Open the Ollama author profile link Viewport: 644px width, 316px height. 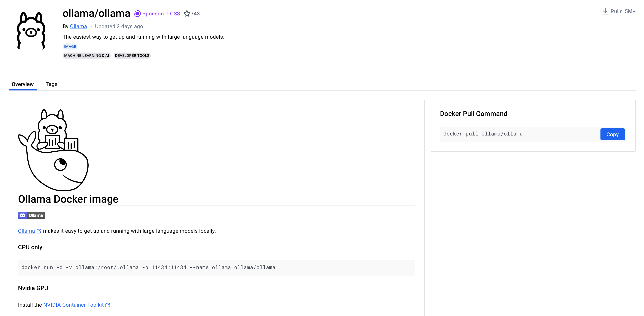point(78,26)
